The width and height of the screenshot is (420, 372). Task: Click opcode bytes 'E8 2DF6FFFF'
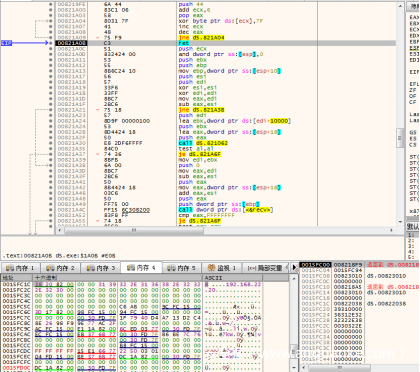point(123,143)
